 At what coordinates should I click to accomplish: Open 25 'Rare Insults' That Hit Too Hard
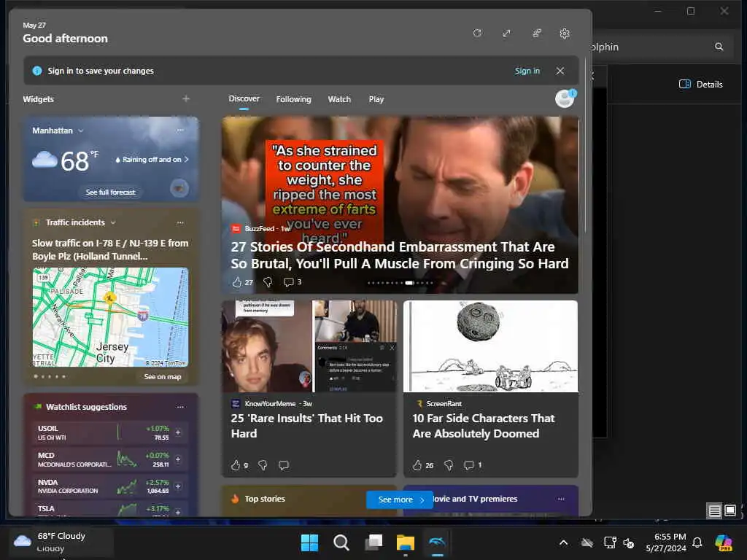point(307,426)
